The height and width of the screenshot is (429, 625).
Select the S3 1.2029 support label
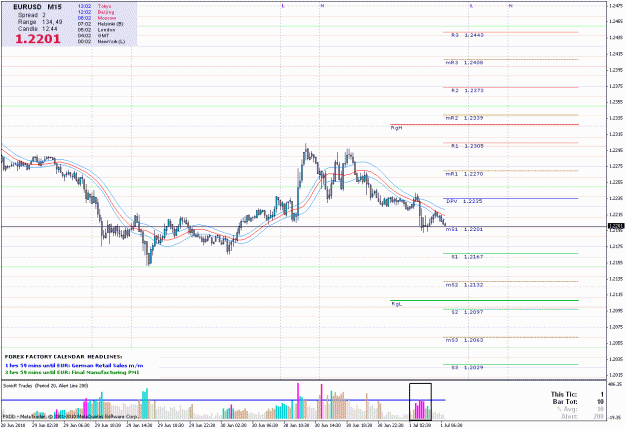(467, 368)
